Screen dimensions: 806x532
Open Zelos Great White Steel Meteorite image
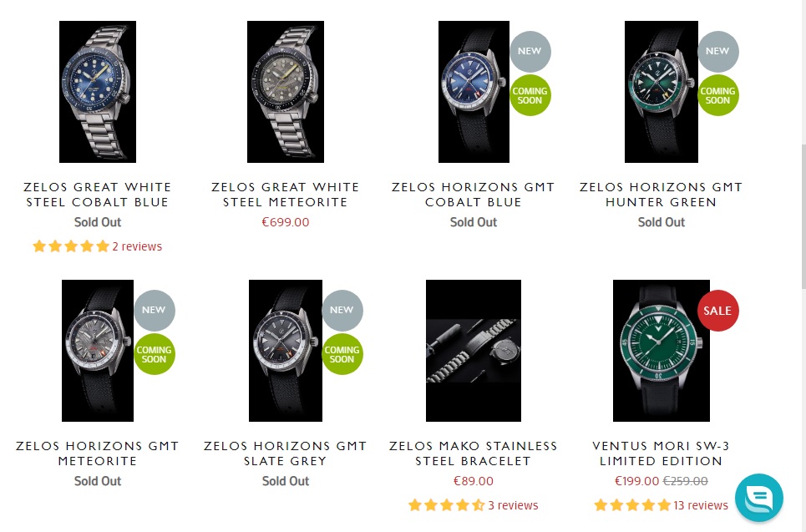(x=286, y=92)
